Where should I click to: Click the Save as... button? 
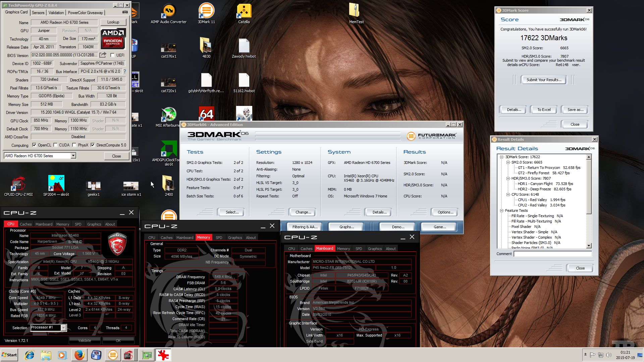tap(575, 110)
